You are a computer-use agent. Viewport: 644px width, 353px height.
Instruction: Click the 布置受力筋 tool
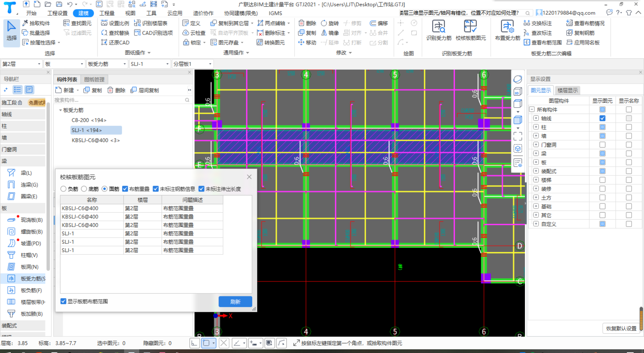507,30
